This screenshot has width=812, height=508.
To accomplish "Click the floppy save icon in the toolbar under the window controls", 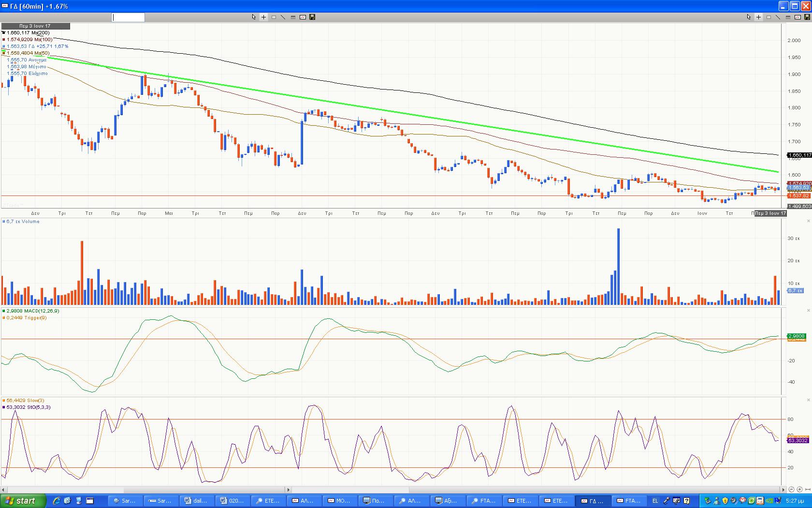I will (807, 17).
